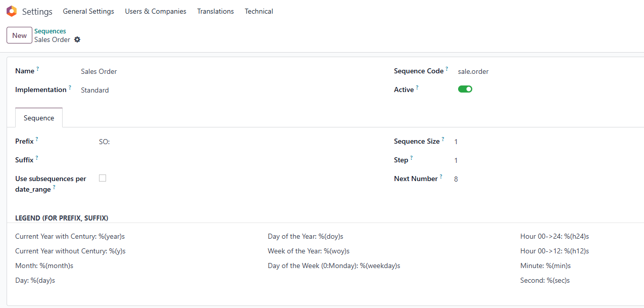Click the help icon next to Implementation
Screen dimensions: 644x308
pos(70,87)
